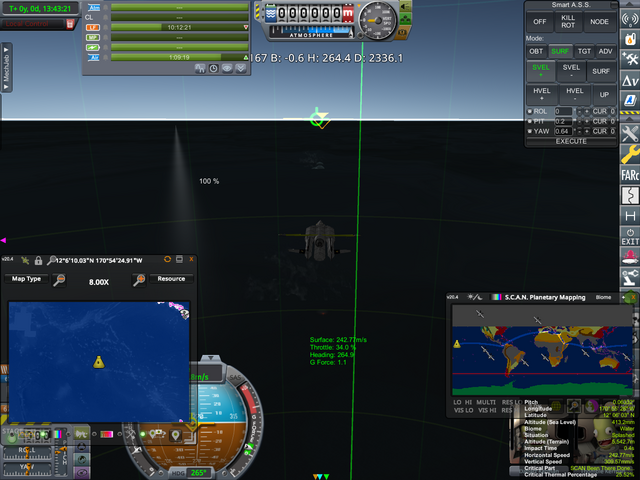This screenshot has height=480, width=640.
Task: Select the green SURF mode tab
Action: click(560, 51)
